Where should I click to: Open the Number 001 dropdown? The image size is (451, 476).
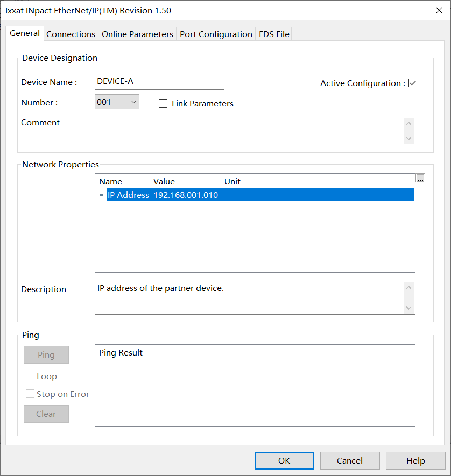(x=117, y=102)
